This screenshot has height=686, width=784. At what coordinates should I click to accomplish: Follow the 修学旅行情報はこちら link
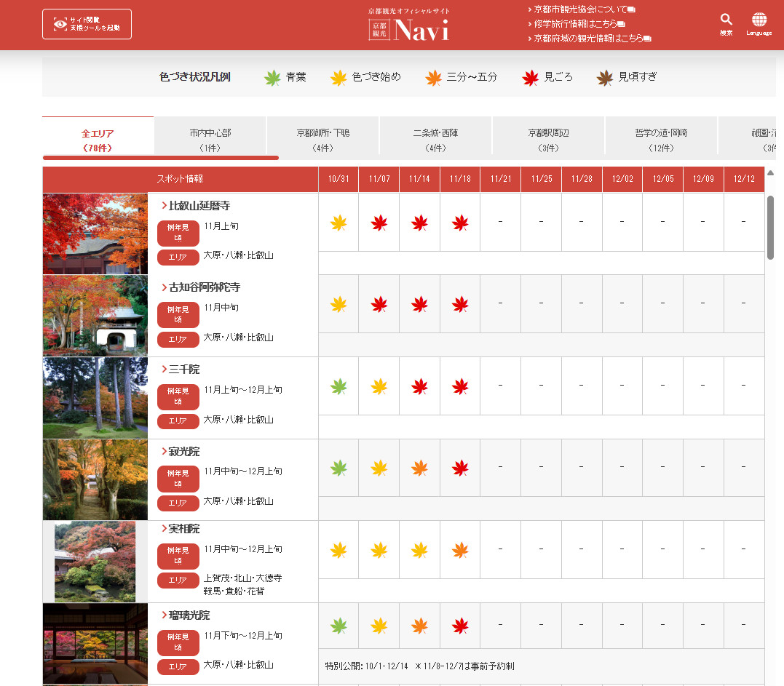[x=576, y=23]
